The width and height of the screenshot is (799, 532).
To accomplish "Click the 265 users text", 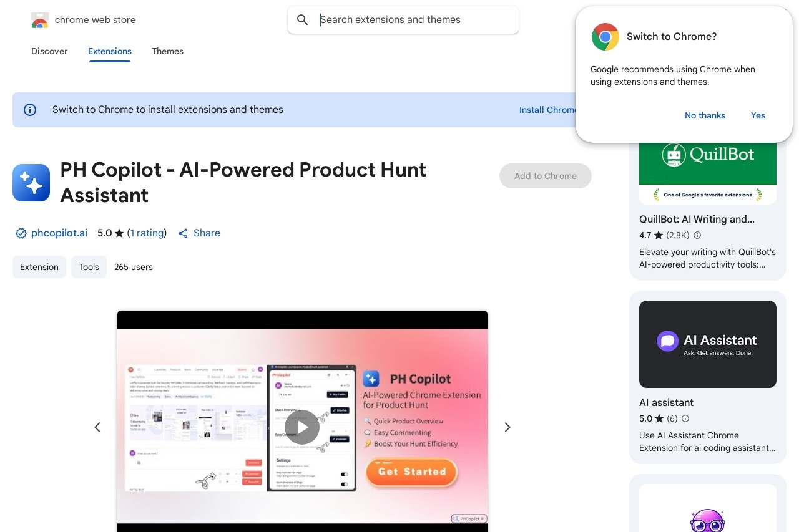I will click(134, 267).
